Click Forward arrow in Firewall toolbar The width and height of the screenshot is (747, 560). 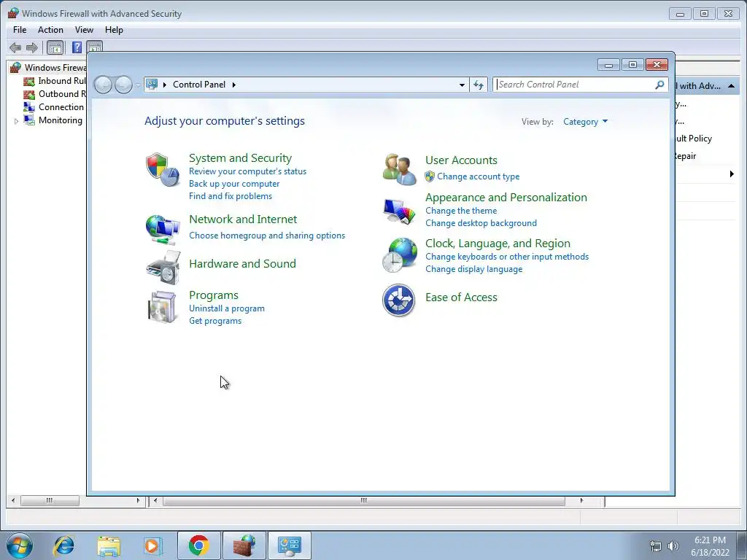click(32, 47)
